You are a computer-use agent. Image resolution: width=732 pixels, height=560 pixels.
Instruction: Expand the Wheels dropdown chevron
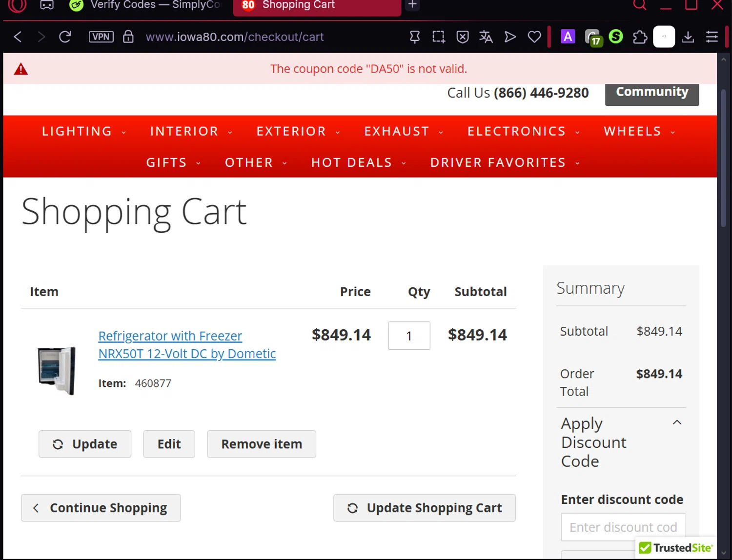[673, 132]
